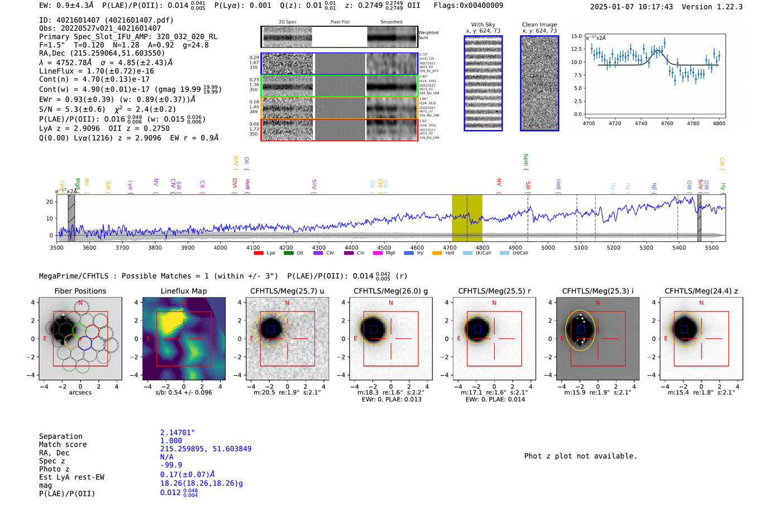Viewport: 782px width, 532px height.
Task: Click the Separation value 2.14701"
Action: [x=178, y=433]
